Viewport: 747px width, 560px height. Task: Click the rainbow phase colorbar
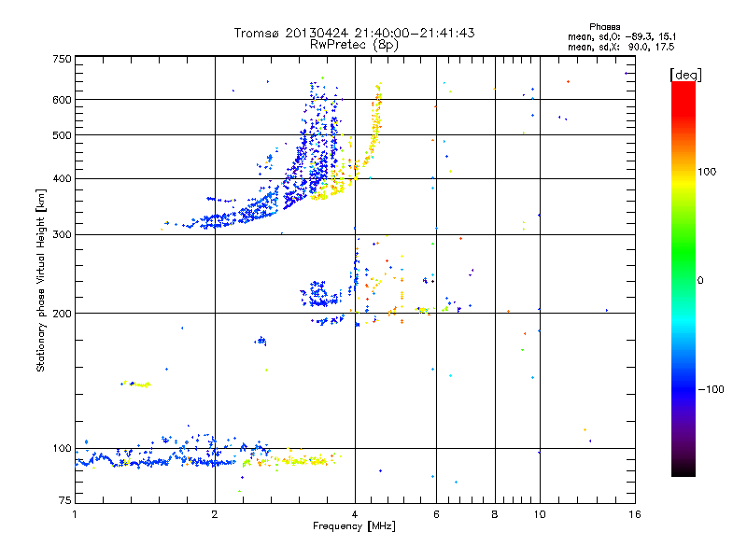click(684, 279)
